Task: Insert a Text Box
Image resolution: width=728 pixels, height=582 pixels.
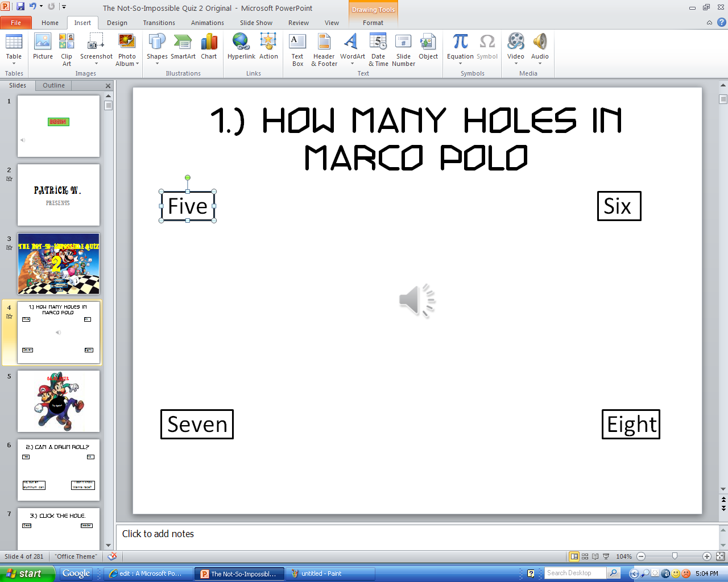Action: click(297, 49)
